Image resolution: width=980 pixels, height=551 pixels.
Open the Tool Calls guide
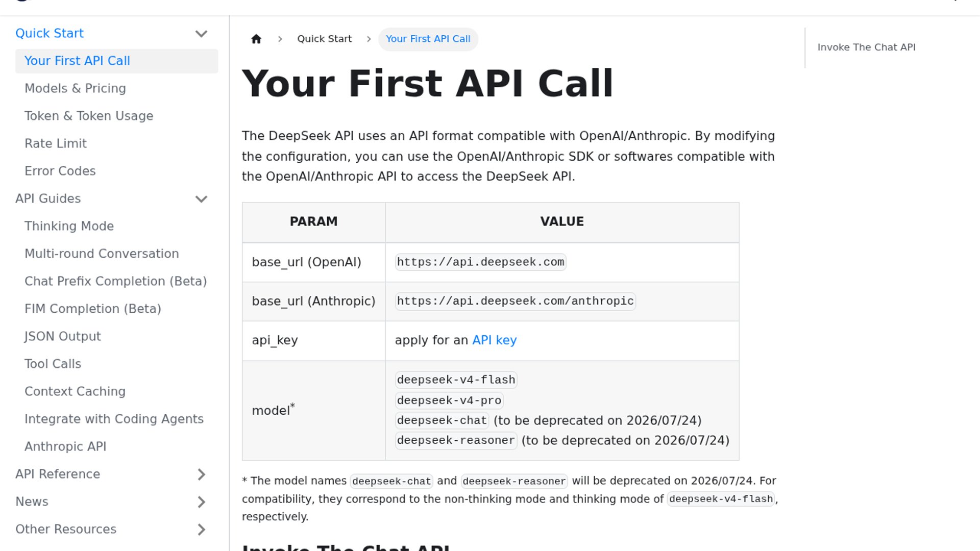click(x=53, y=364)
